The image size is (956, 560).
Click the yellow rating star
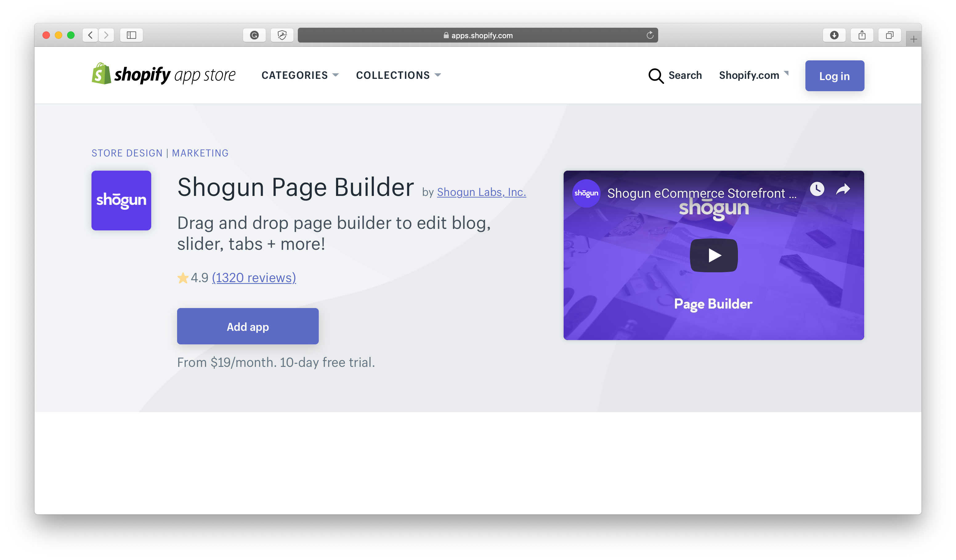(x=183, y=278)
